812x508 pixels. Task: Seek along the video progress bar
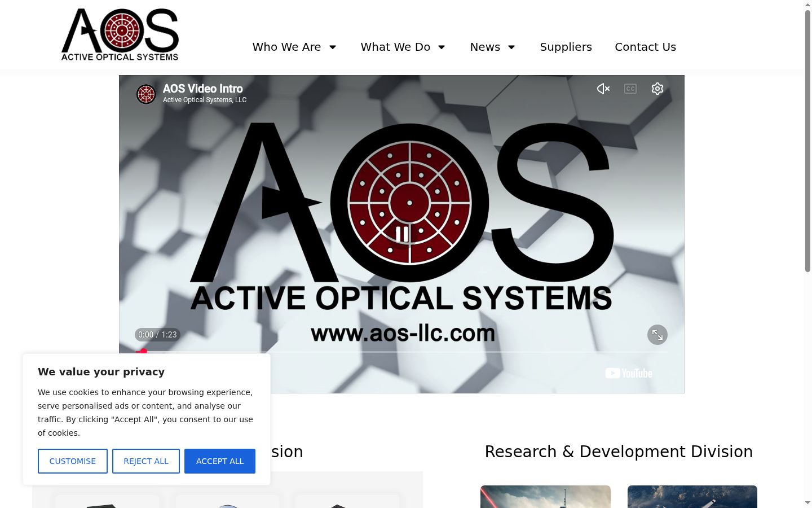click(x=401, y=352)
